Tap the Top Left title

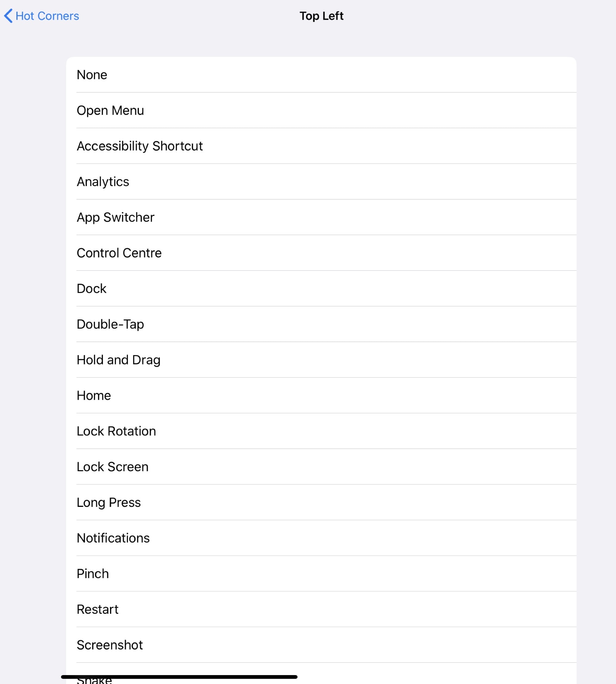click(322, 16)
